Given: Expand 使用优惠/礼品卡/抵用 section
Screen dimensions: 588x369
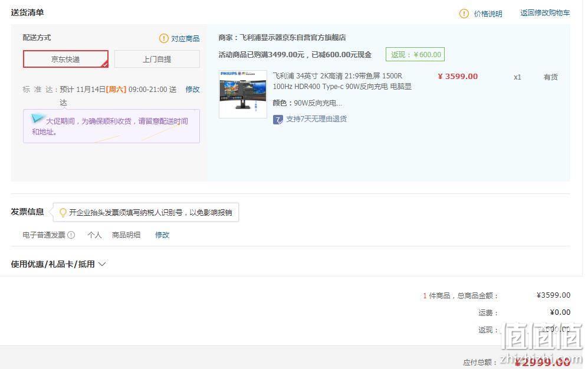Looking at the screenshot, I should point(58,264).
